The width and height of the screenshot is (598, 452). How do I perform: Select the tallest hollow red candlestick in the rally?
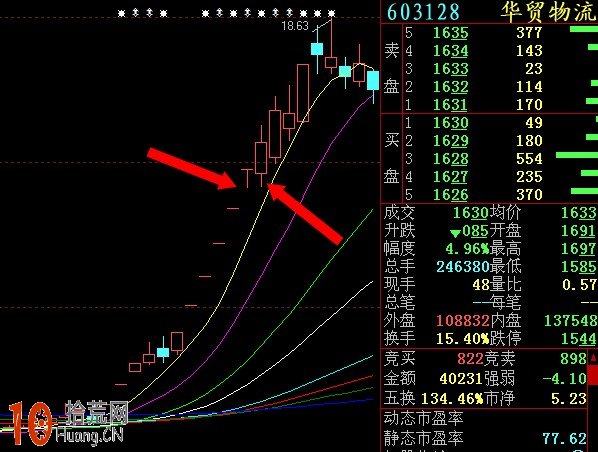303,93
